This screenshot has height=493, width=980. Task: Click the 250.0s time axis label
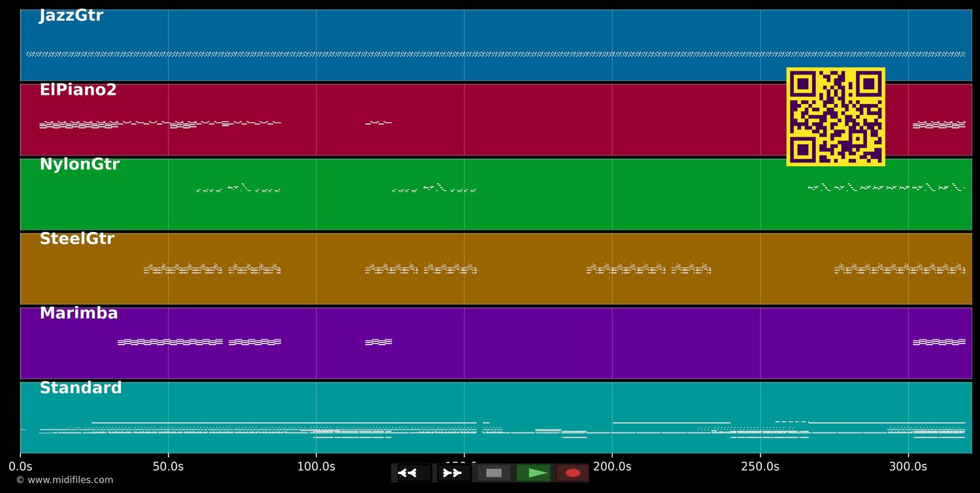pos(760,467)
